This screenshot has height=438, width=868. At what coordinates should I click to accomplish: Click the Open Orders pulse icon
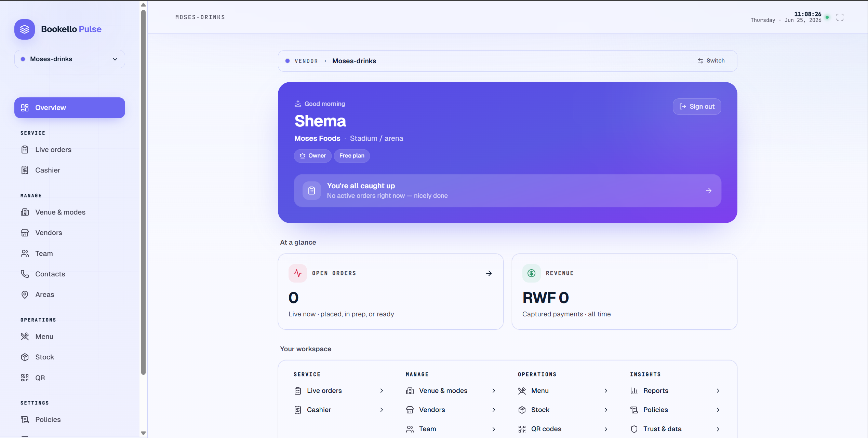click(x=298, y=273)
